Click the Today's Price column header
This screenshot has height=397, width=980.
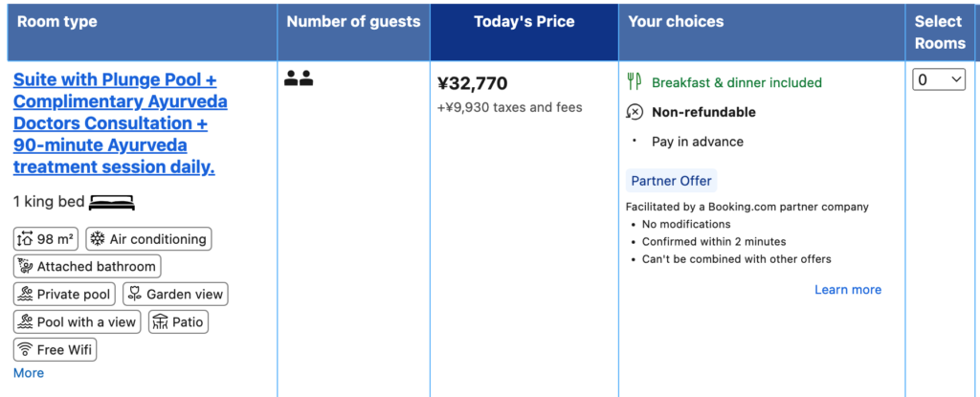pos(523,22)
